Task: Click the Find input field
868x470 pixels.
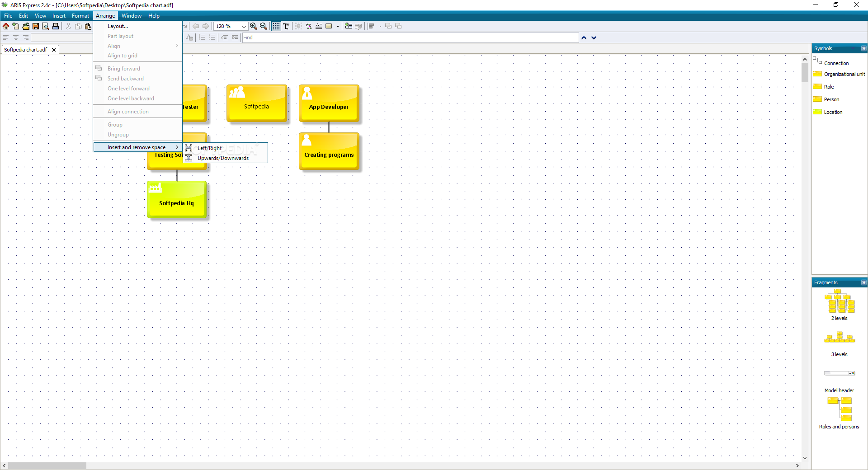Action: point(410,38)
